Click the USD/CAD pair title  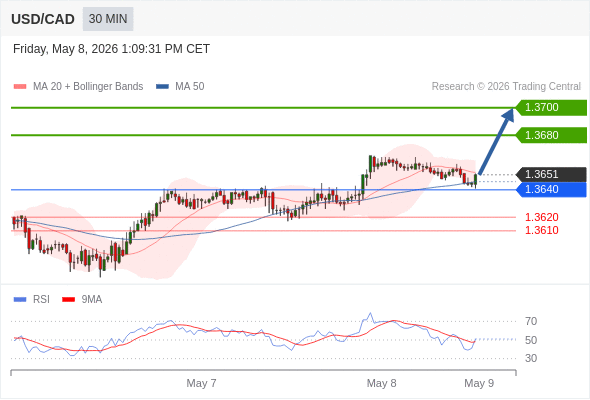(43, 19)
